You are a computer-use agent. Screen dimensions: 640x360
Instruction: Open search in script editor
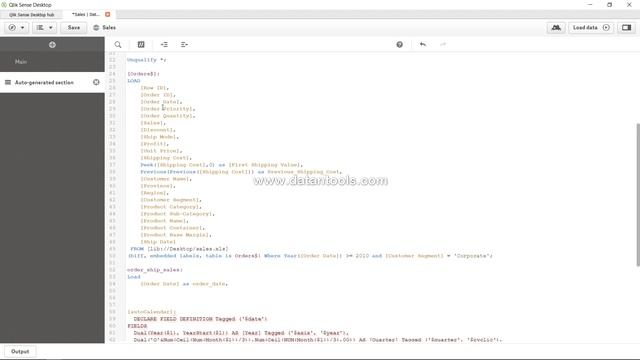118,44
